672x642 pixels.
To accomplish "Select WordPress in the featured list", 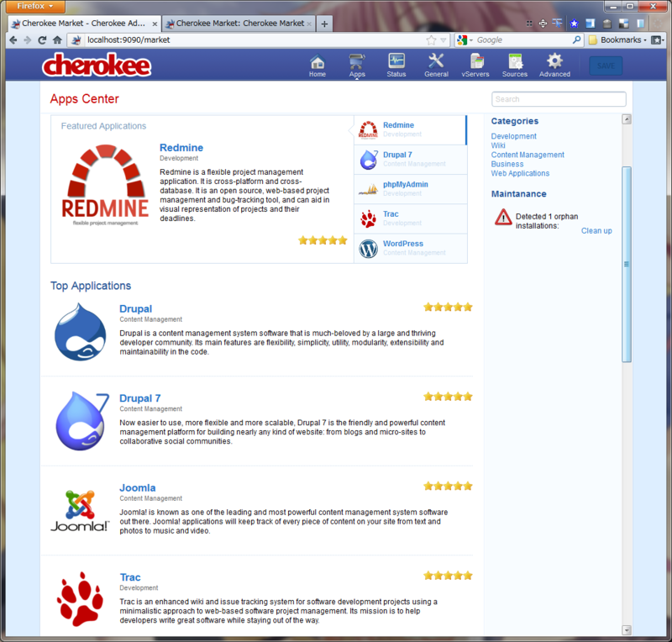I will click(411, 248).
